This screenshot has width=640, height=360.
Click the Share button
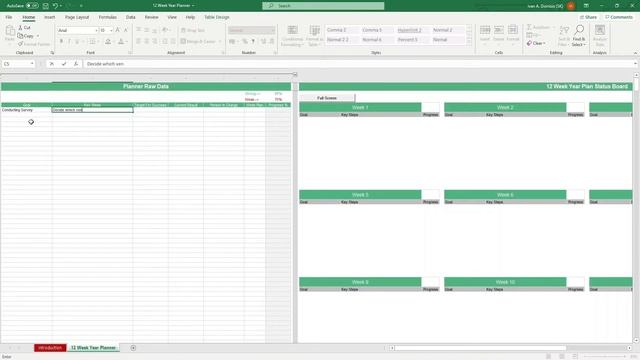(x=589, y=17)
